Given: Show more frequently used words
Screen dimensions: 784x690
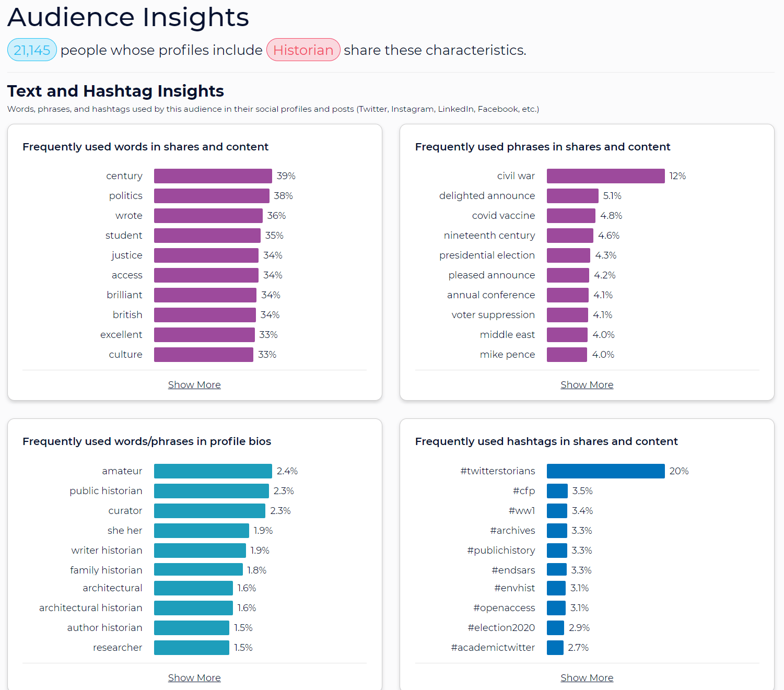Looking at the screenshot, I should [194, 385].
